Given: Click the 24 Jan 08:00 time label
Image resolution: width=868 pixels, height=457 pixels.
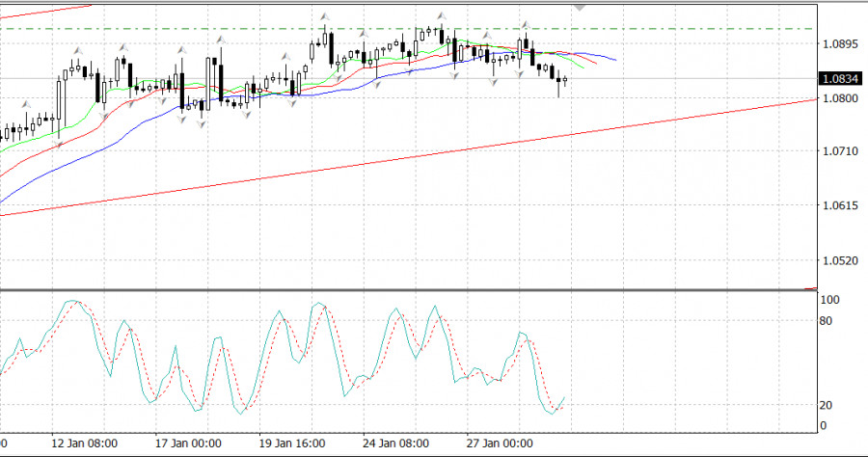Looking at the screenshot, I should coord(396,444).
